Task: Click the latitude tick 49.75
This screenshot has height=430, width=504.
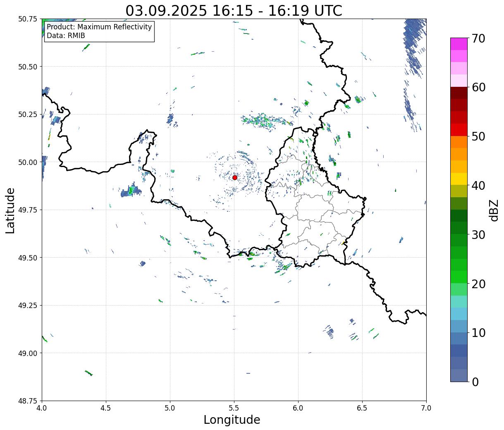Action: click(x=28, y=210)
